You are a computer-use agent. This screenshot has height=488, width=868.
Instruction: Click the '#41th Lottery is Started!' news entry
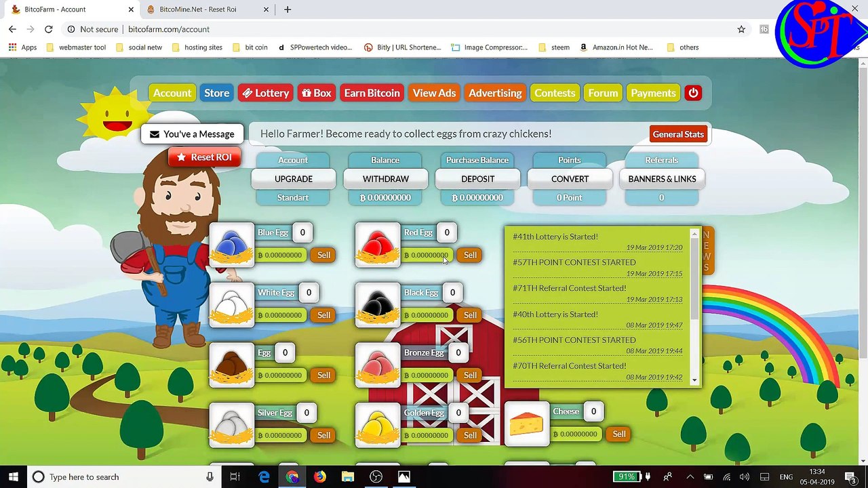pyautogui.click(x=555, y=237)
